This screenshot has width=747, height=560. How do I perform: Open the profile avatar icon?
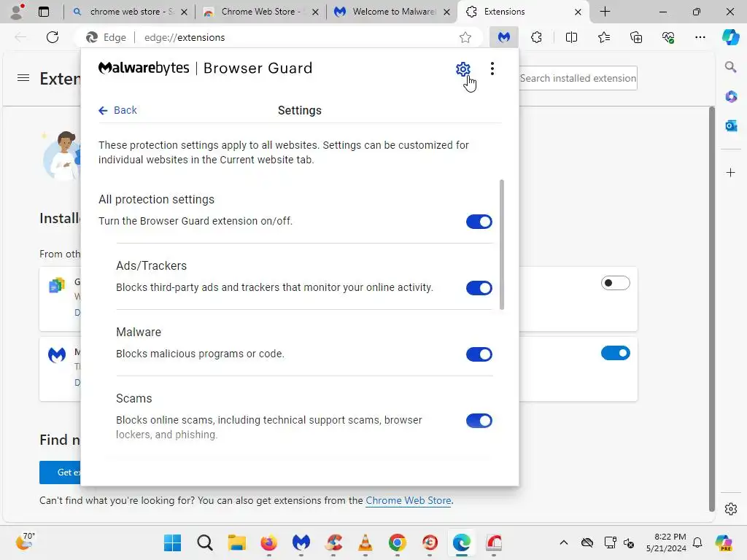[18, 12]
